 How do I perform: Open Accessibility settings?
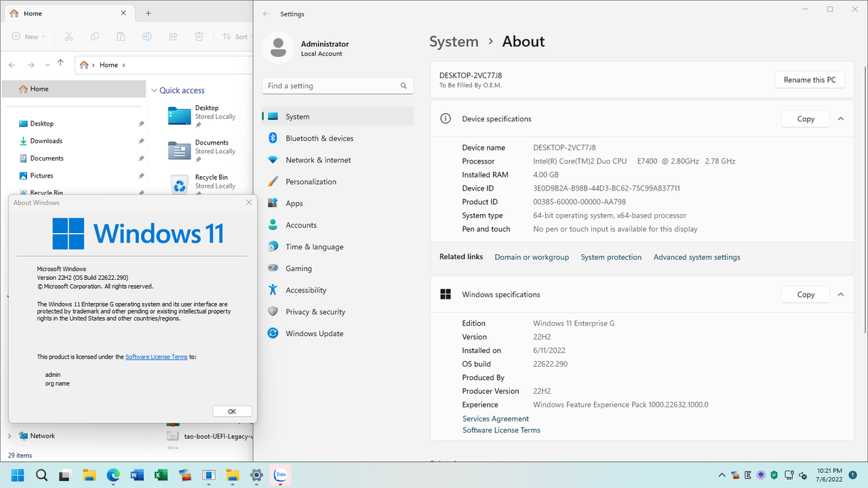coord(338,290)
